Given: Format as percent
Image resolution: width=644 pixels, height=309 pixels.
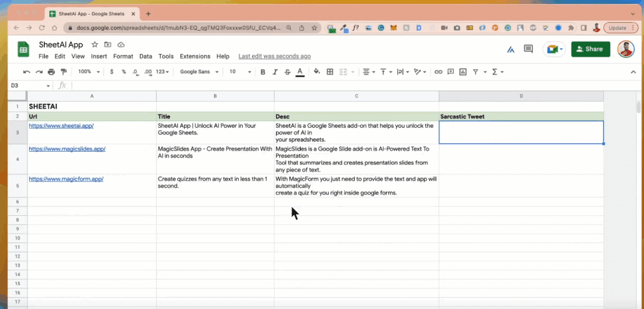Looking at the screenshot, I should [x=123, y=72].
